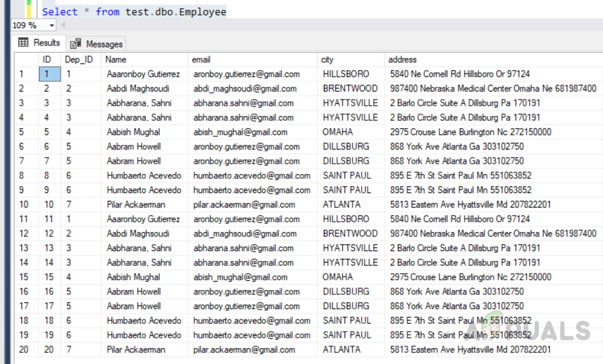Viewport: 603px width, 364px height.
Task: Click the Name column header
Action: click(145, 60)
